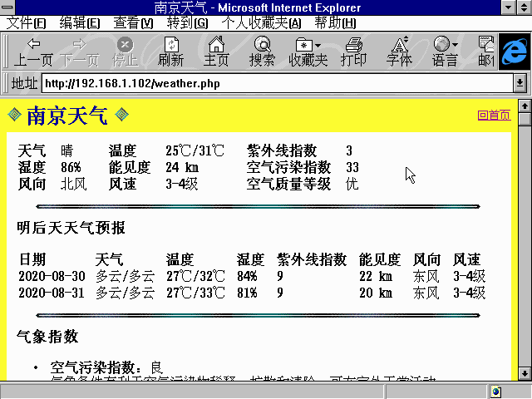The height and width of the screenshot is (399, 532).
Task: Go back with 上一页 toolbar button
Action: (x=33, y=52)
